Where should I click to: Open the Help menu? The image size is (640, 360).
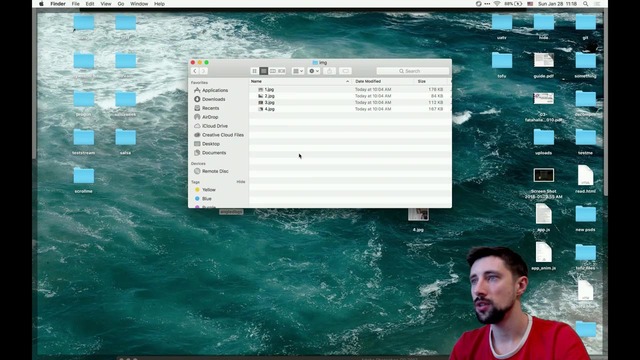[x=159, y=4]
